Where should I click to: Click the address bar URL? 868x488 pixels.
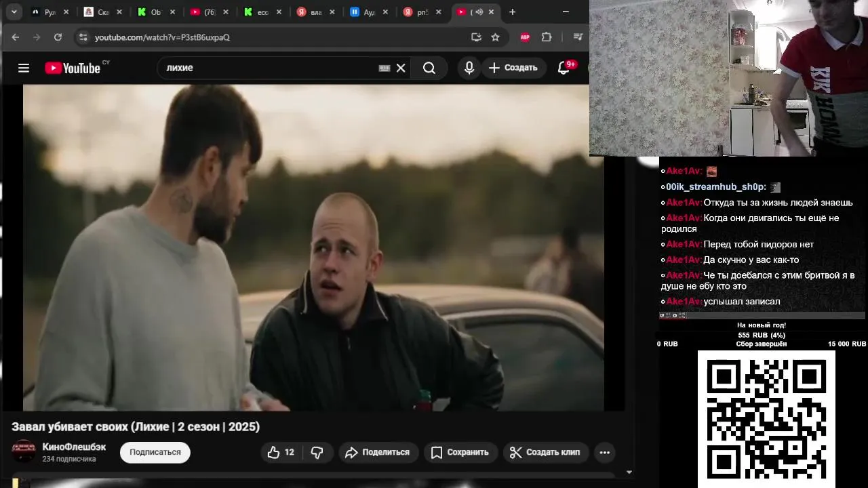162,37
